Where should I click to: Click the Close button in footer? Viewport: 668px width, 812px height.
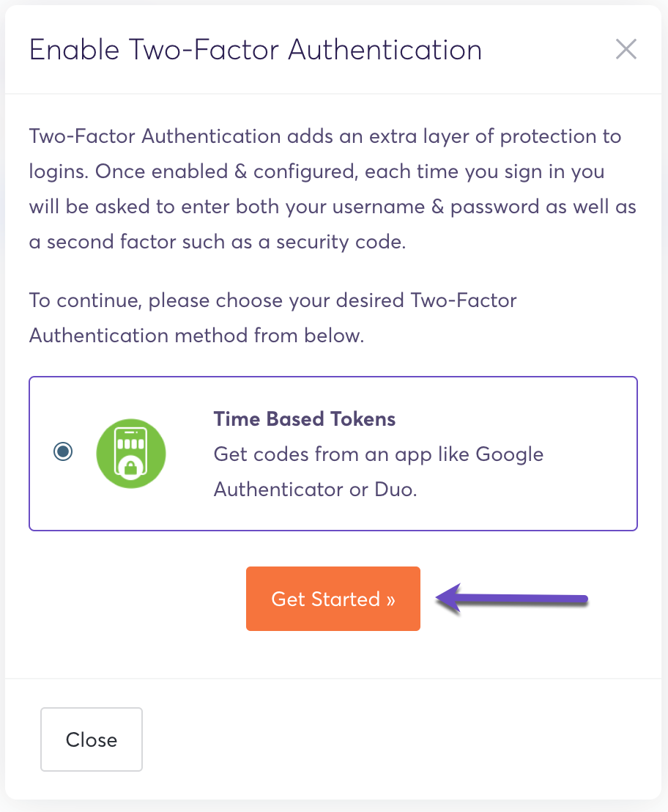pyautogui.click(x=92, y=739)
